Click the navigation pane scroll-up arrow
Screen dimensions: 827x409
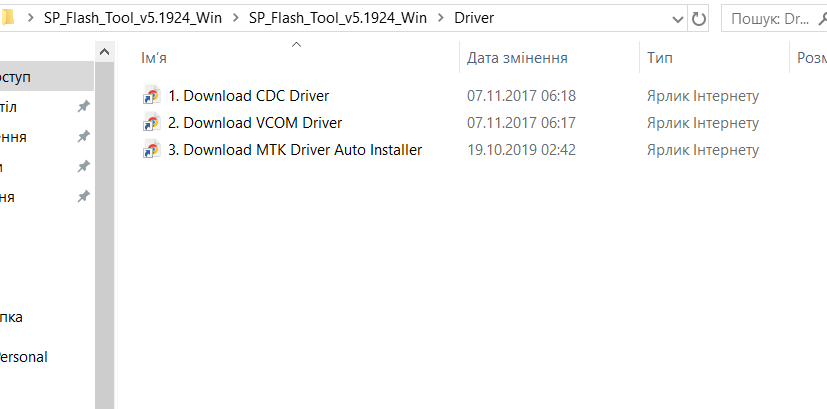tap(104, 52)
